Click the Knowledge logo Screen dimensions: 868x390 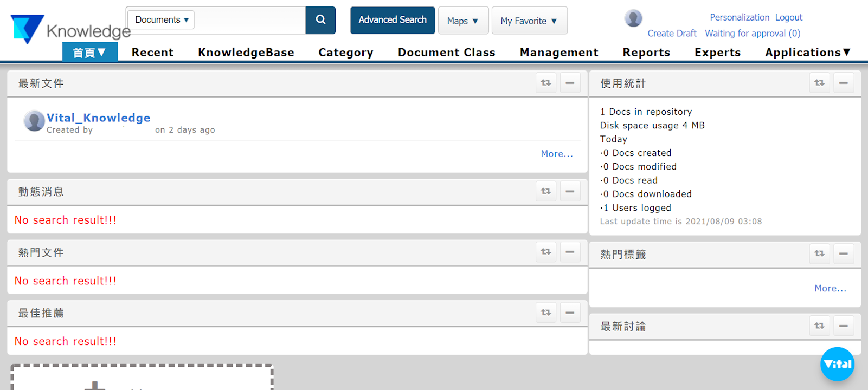pyautogui.click(x=70, y=29)
